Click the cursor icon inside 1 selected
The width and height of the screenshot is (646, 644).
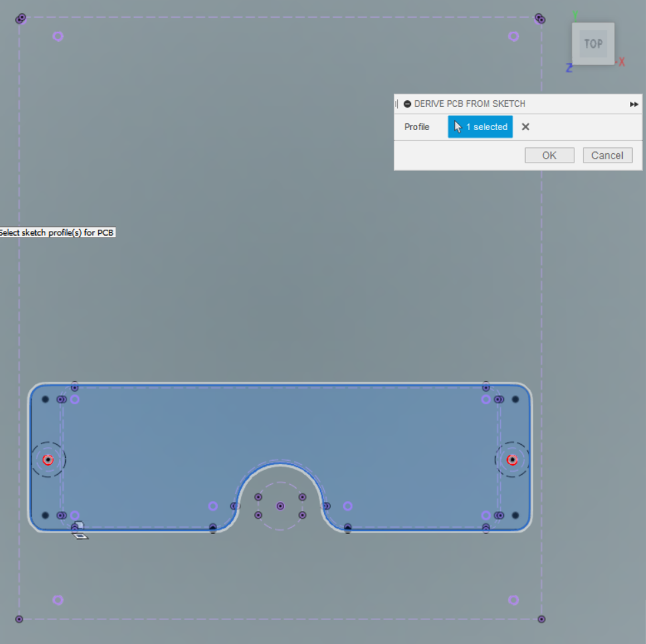click(457, 126)
